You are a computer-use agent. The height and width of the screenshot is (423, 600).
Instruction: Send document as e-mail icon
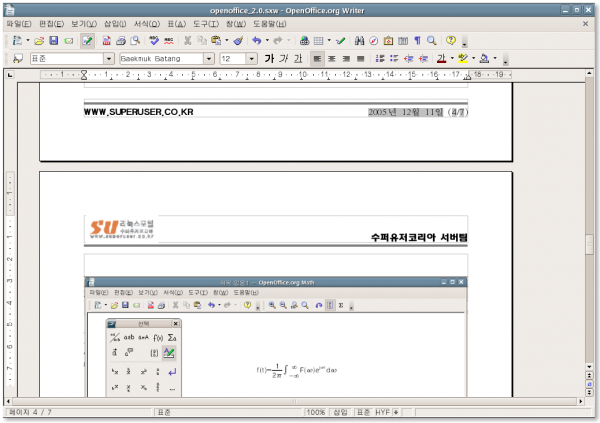pyautogui.click(x=68, y=41)
